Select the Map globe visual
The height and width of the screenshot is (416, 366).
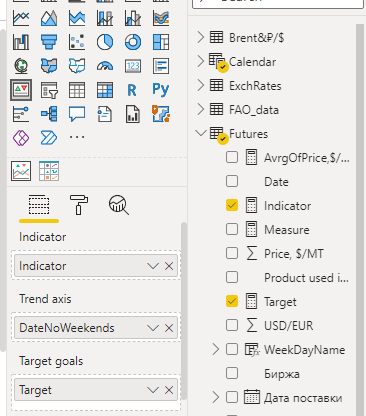(21, 66)
